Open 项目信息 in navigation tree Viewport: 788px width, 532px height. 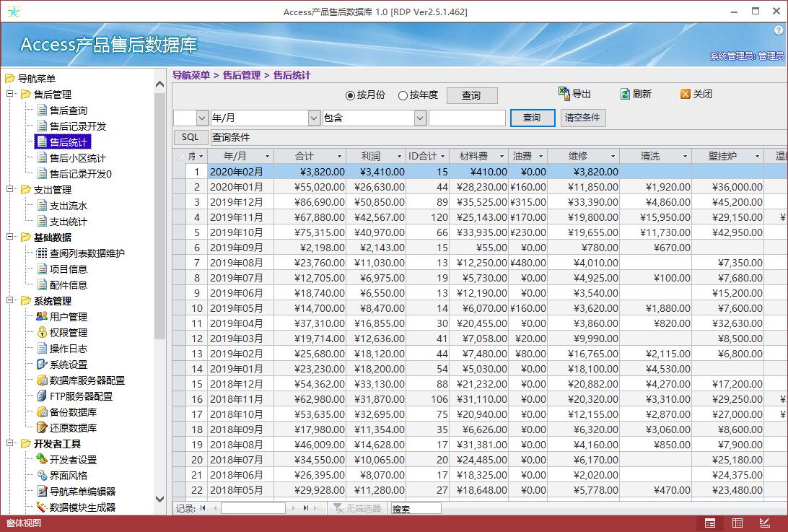[x=69, y=269]
